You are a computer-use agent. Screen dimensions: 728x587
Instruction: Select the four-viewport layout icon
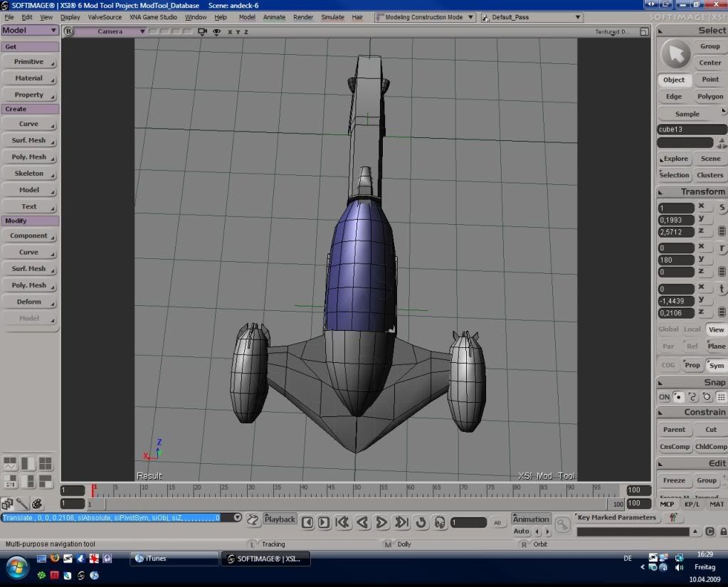(x=46, y=463)
